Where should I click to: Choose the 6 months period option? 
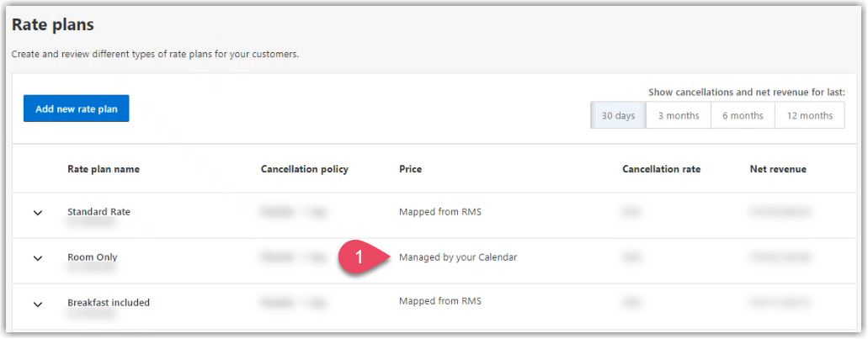pyautogui.click(x=743, y=115)
